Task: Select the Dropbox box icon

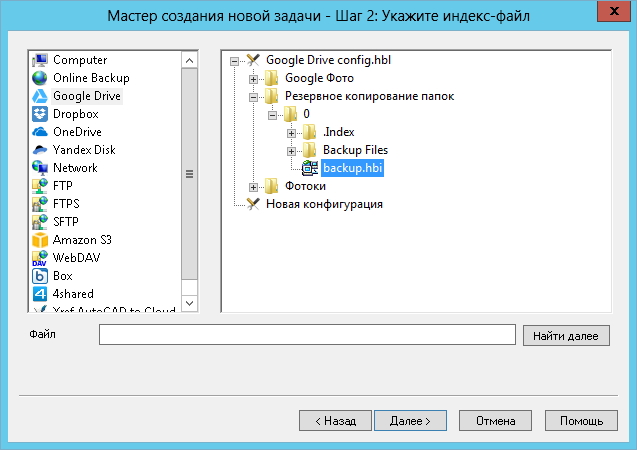Action: [x=40, y=114]
